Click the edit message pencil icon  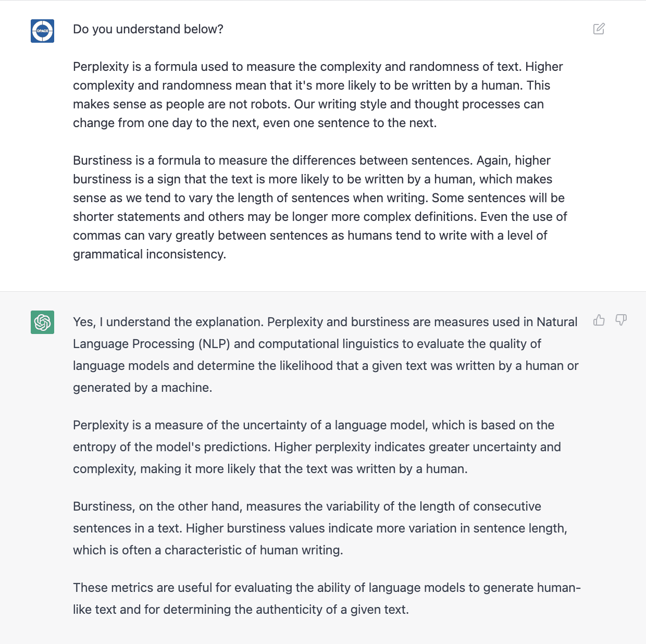tap(599, 29)
